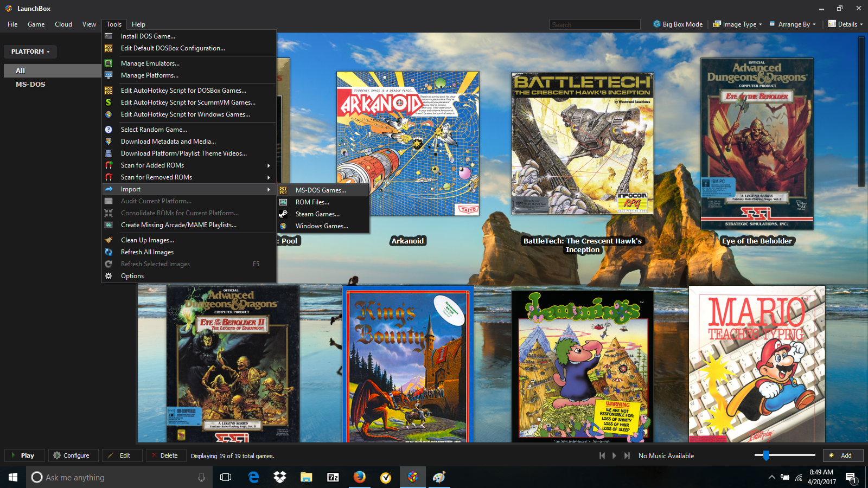Click the MS-DOS Games submenu DOSBox icon
868x488 pixels.
[283, 190]
